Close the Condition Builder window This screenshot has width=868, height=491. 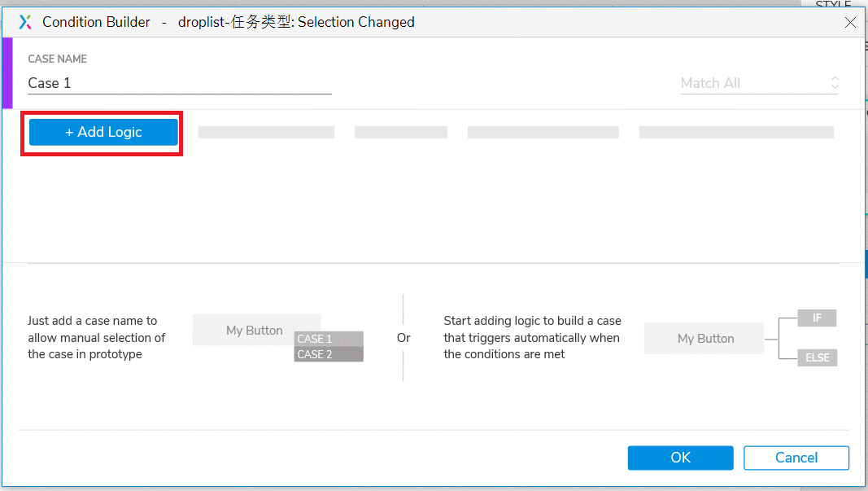tap(850, 22)
